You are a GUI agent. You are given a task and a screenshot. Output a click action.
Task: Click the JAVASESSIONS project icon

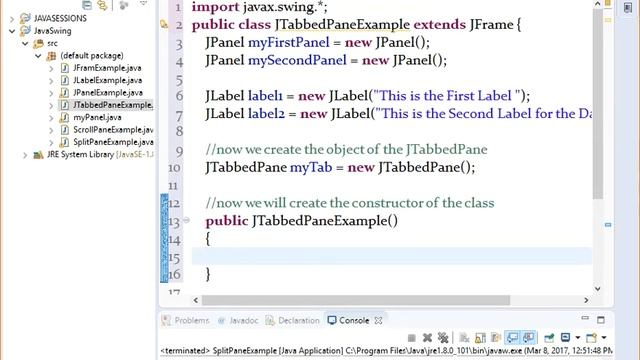click(x=25, y=18)
